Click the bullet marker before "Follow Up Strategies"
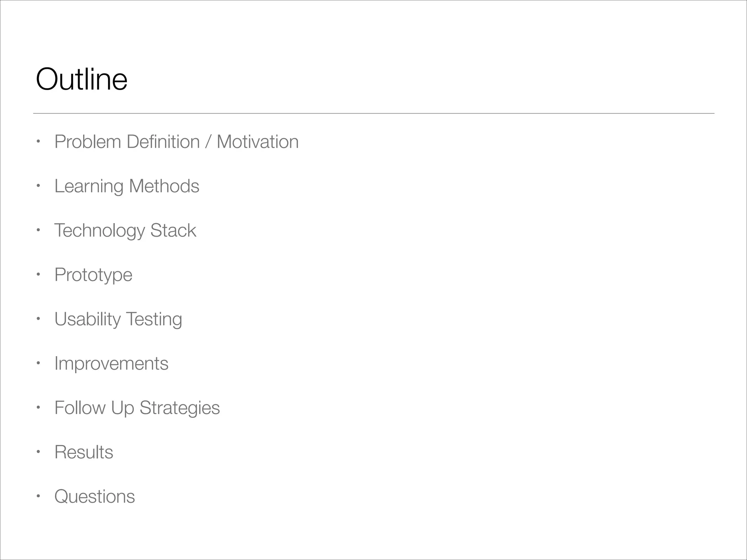The height and width of the screenshot is (560, 747). (x=37, y=407)
